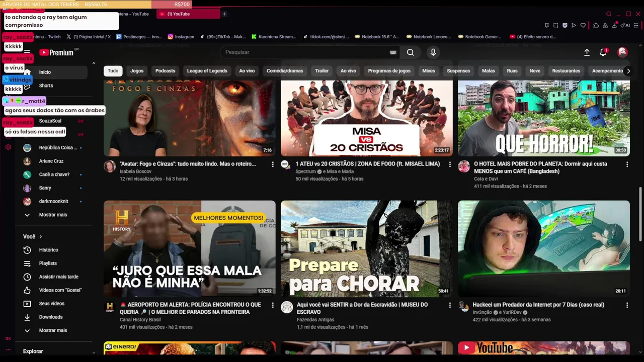Select the Tudo filter chip
Screen dimensions: 644x362
[x=113, y=71]
